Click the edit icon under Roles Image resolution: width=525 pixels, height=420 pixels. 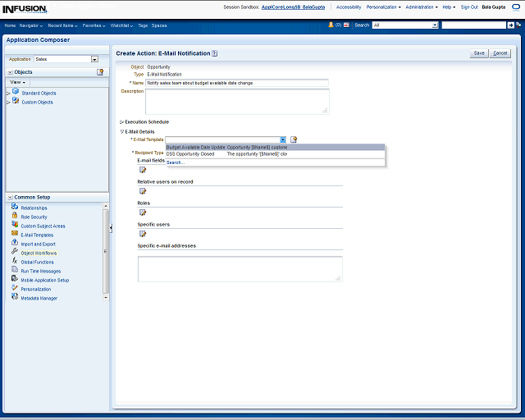tap(143, 212)
